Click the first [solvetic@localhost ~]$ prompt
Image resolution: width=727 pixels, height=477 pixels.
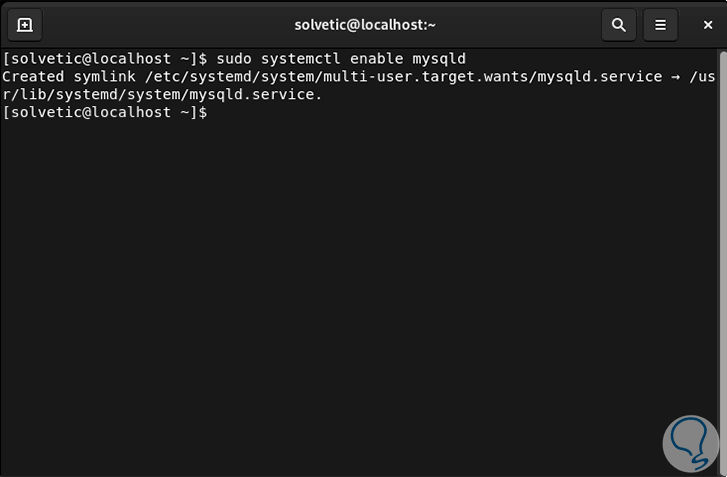point(103,58)
